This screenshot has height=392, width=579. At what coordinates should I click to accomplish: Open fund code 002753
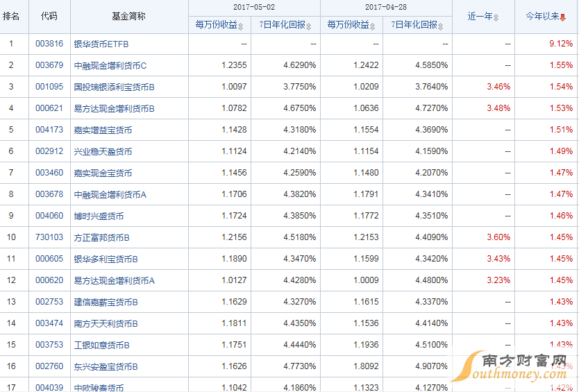pos(49,301)
